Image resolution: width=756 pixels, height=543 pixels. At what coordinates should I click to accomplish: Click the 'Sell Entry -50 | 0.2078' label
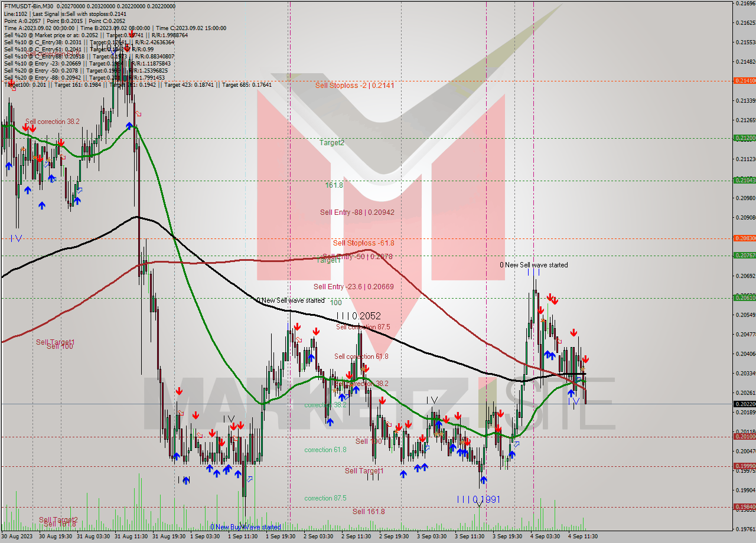pyautogui.click(x=357, y=257)
